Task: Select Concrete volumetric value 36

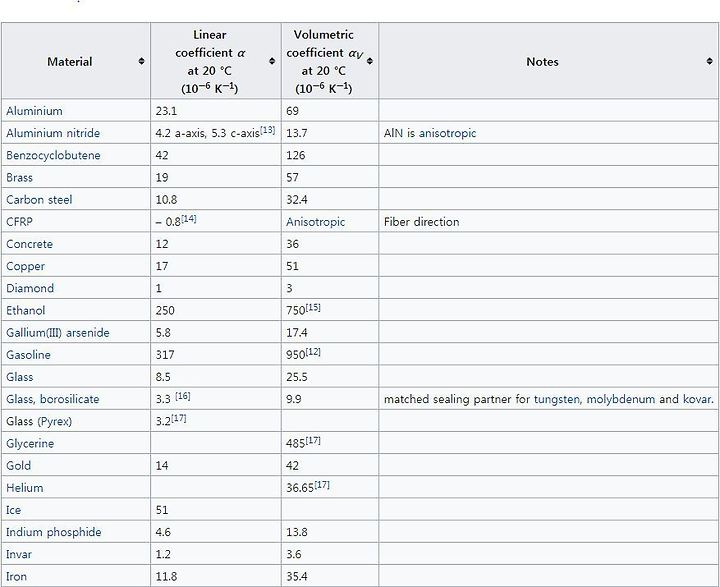Action: coord(292,244)
